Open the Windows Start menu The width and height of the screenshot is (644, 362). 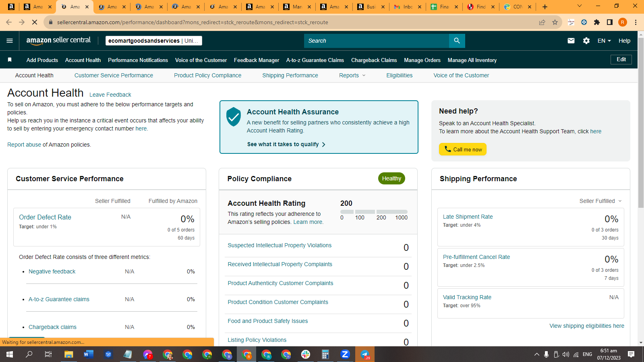[10, 354]
